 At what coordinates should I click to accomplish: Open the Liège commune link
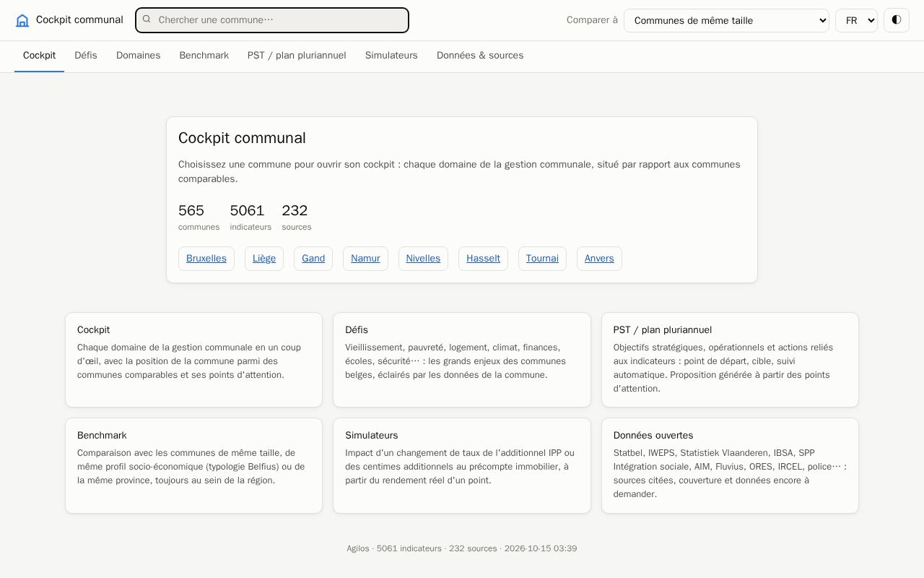tap(264, 259)
